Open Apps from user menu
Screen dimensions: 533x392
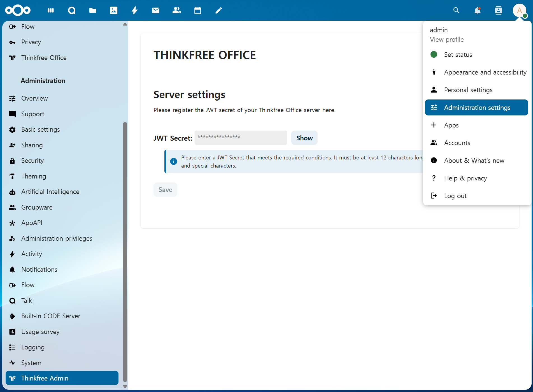[476, 125]
